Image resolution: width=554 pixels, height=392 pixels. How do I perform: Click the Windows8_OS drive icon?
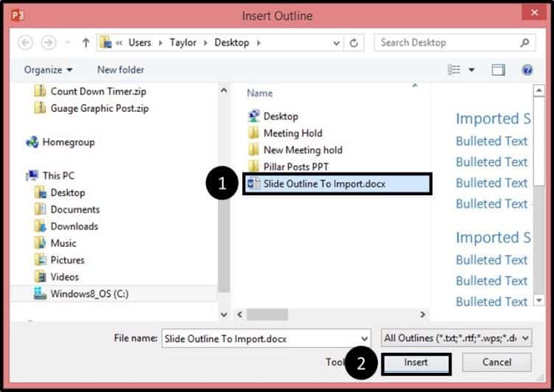click(x=40, y=294)
